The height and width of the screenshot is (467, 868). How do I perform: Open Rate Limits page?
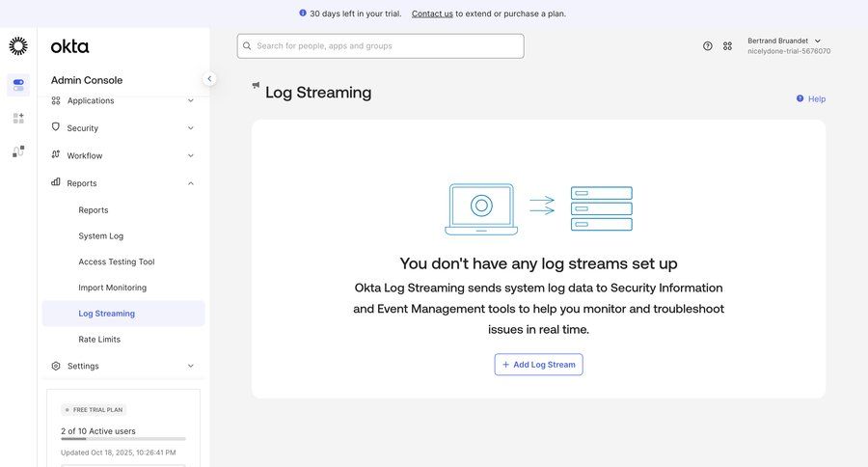(99, 339)
